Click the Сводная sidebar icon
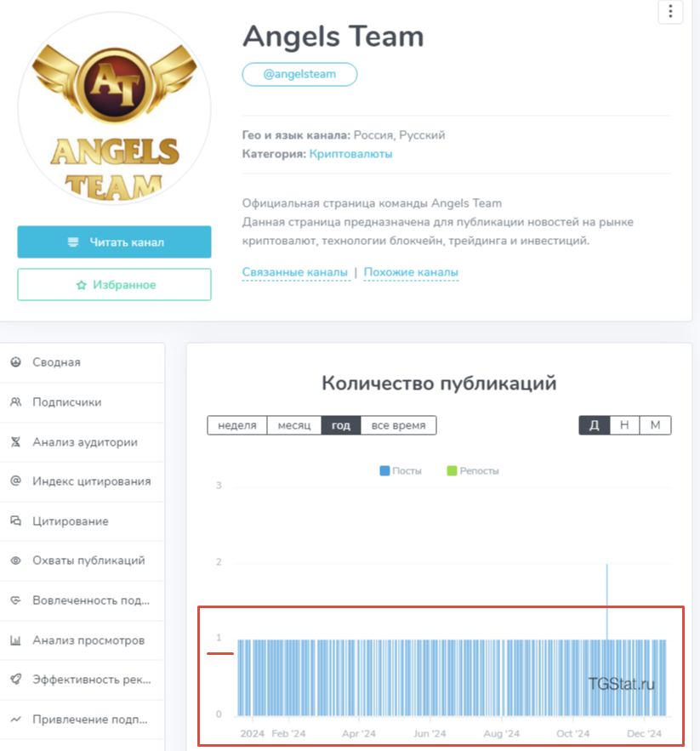The image size is (700, 751). point(16,362)
